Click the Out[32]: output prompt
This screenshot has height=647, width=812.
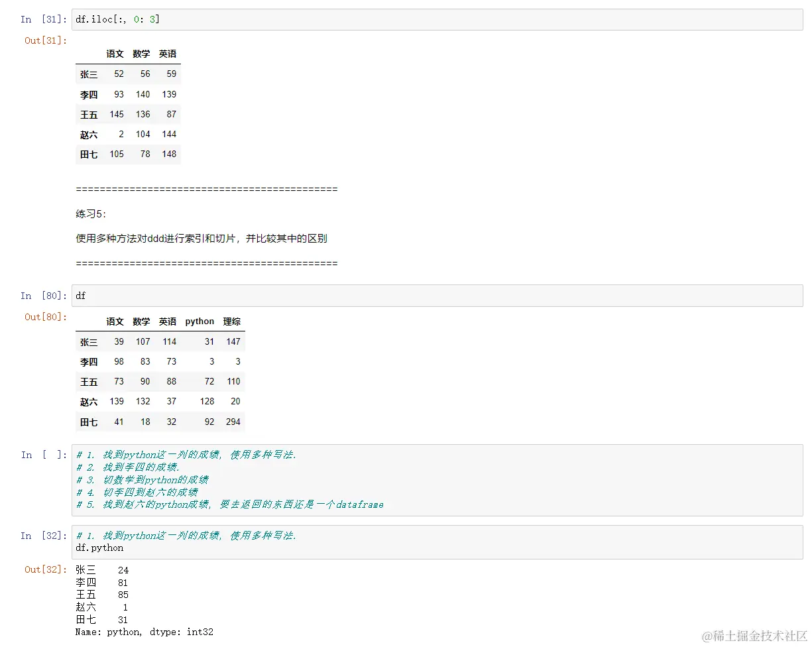tap(46, 569)
